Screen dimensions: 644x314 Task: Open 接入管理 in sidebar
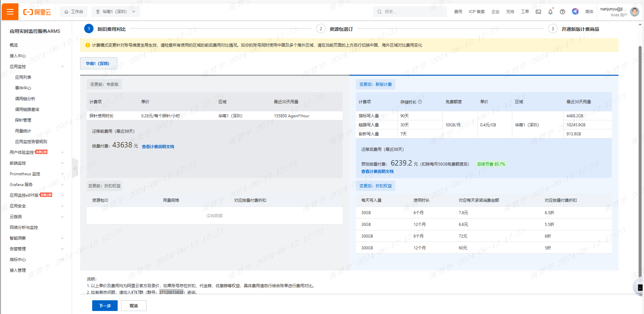[x=18, y=270]
